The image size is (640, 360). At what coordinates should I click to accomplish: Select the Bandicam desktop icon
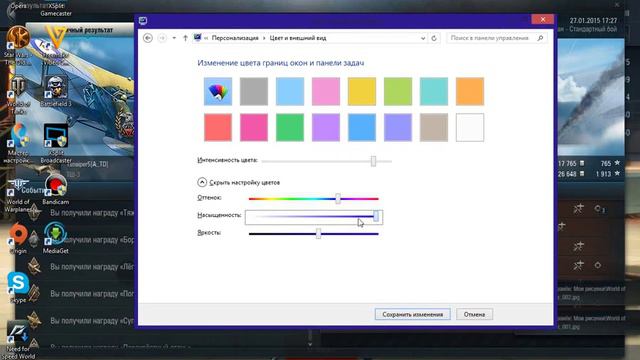click(x=56, y=189)
